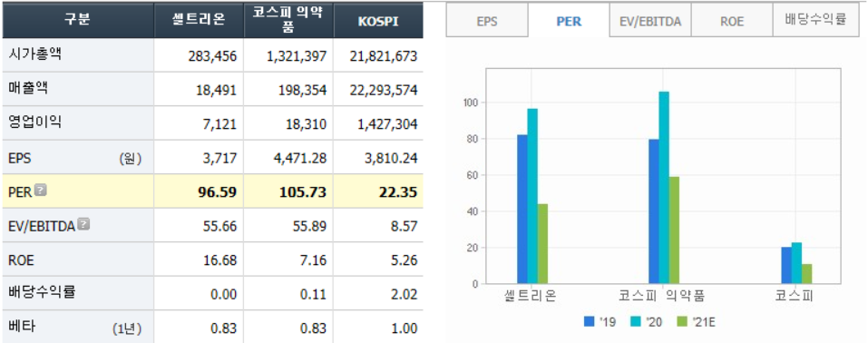Click the 55.89 EV/EBITDA value
Viewport: 868px width, 343px height.
click(x=309, y=227)
